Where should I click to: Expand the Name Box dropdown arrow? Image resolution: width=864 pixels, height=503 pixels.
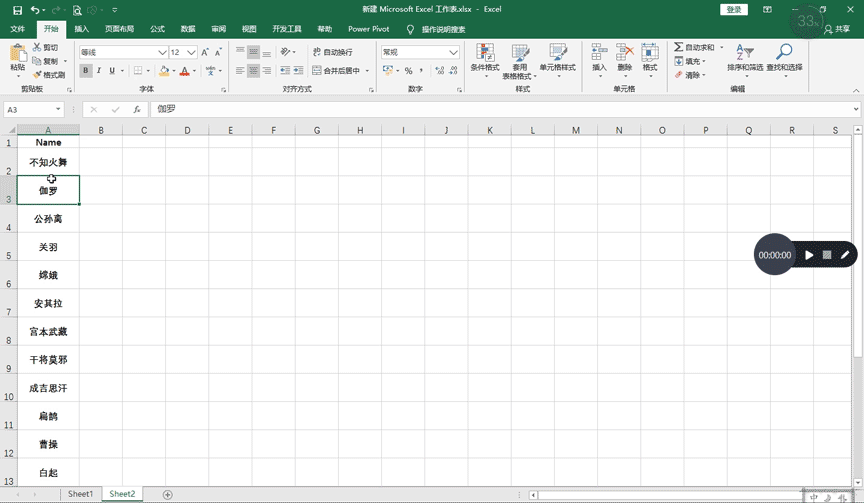click(59, 109)
